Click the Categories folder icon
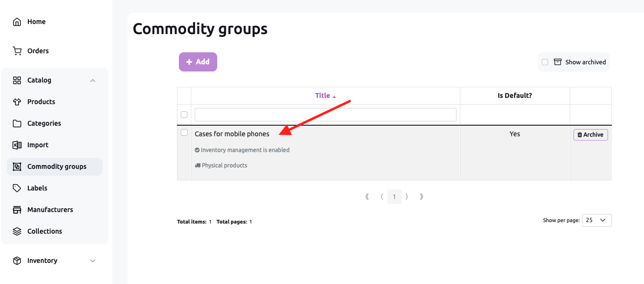The image size is (644, 284). pos(17,123)
